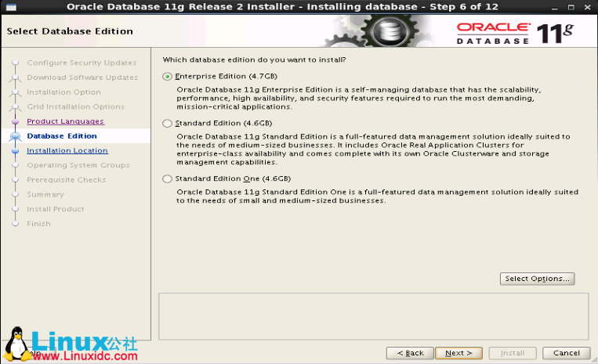Open the Select Options... dialog

pos(537,279)
